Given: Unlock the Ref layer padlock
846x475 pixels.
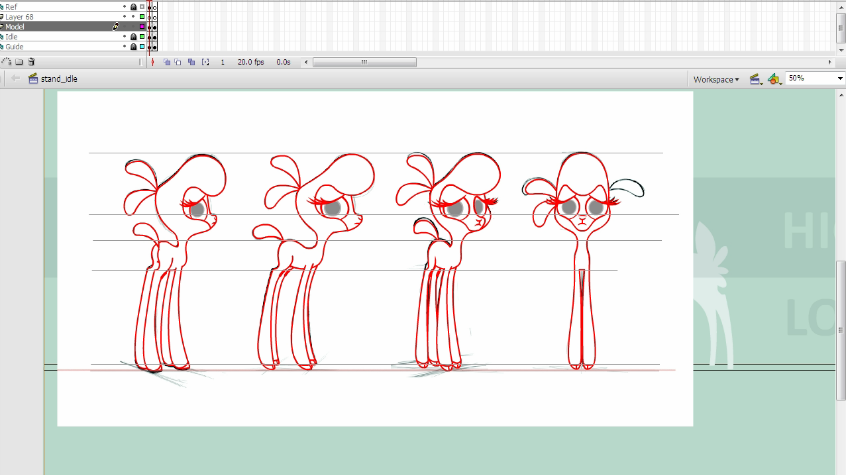Looking at the screenshot, I should click(133, 6).
